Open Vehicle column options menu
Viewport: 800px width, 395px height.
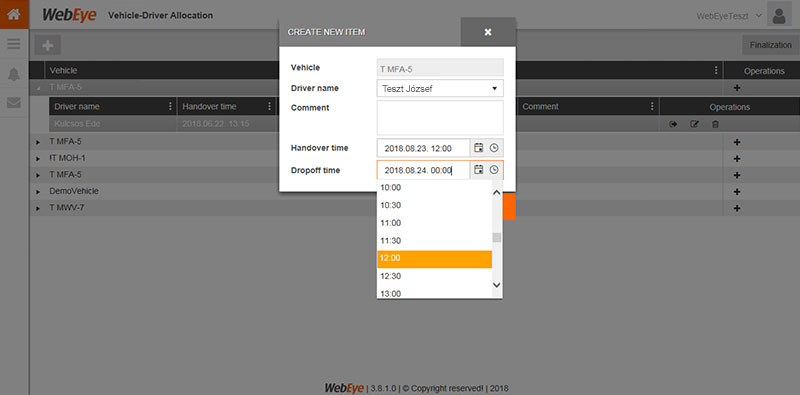click(x=717, y=71)
